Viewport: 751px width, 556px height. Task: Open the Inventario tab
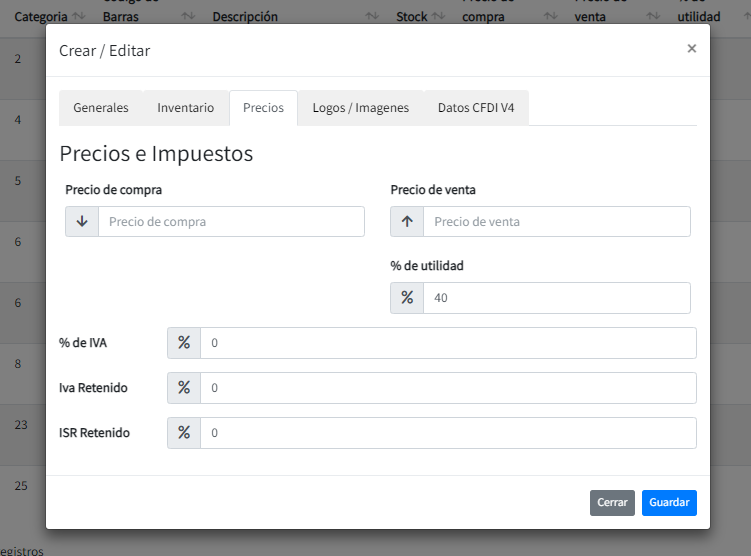pos(186,108)
